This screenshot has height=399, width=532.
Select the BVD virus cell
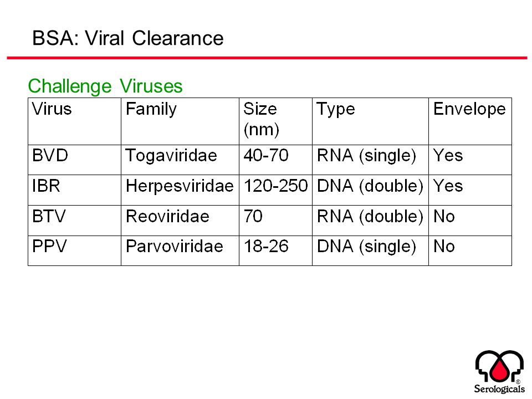75,160
